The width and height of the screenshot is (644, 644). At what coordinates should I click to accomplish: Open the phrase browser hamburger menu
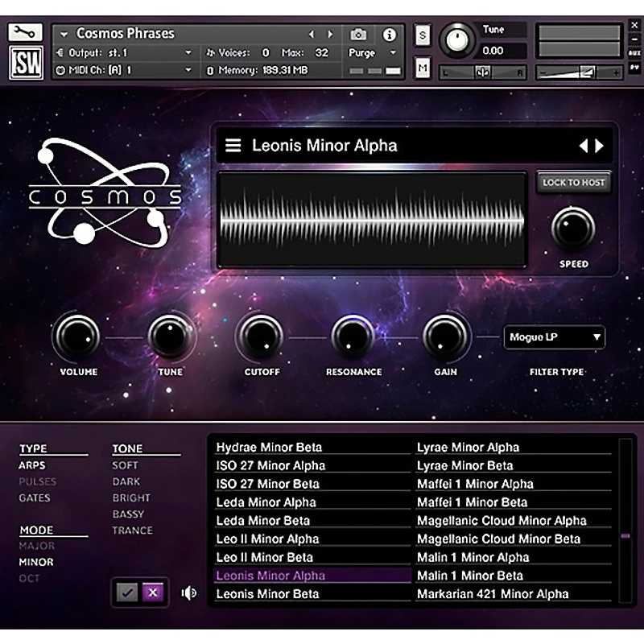click(233, 146)
